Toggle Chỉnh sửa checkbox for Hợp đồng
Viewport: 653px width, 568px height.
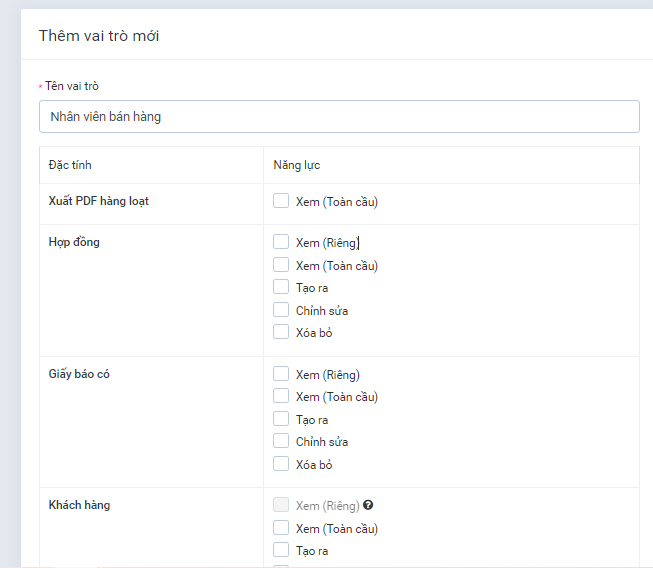pyautogui.click(x=281, y=310)
